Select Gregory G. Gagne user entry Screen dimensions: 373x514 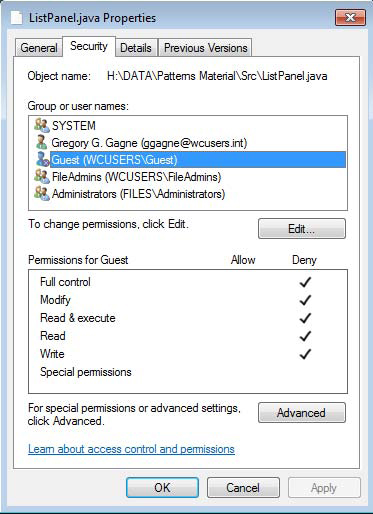[x=149, y=143]
